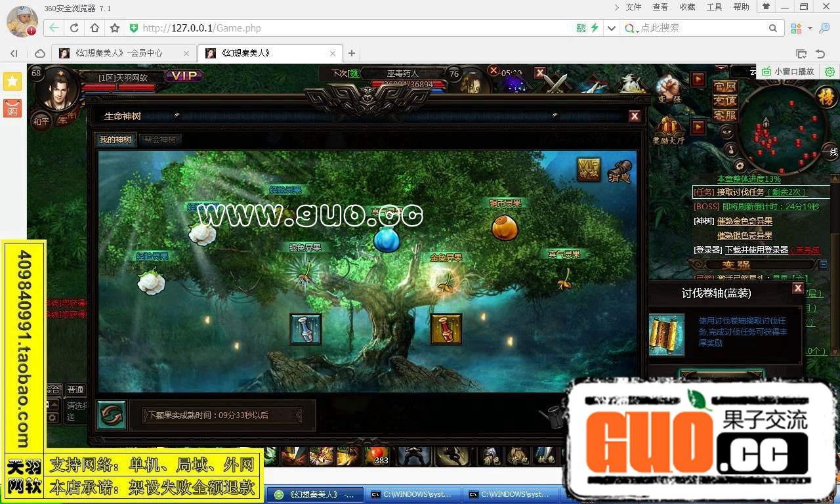
Task: Open the 幻想秦美人 taskbar item
Action: click(x=315, y=494)
